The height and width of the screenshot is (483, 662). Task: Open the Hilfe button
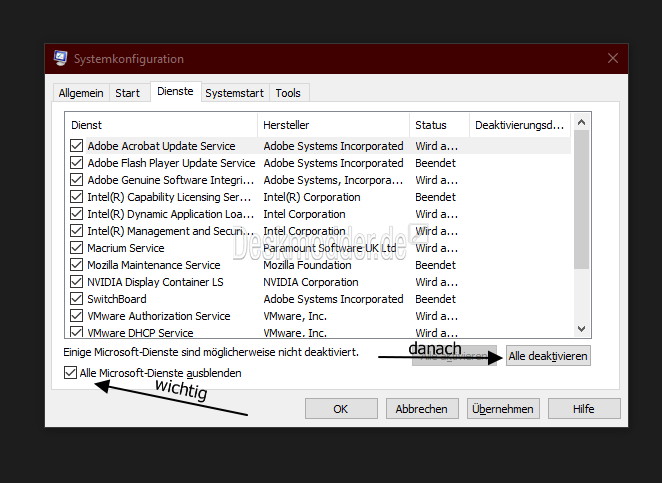584,409
